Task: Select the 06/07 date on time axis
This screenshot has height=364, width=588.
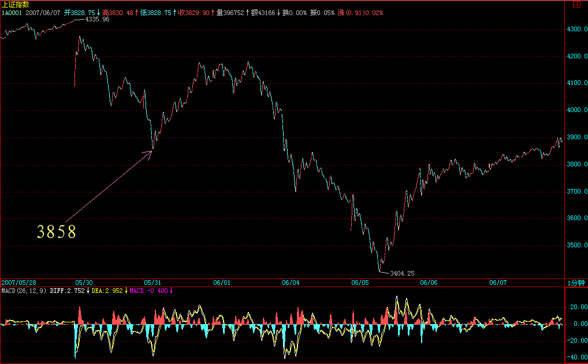Action: (x=497, y=283)
